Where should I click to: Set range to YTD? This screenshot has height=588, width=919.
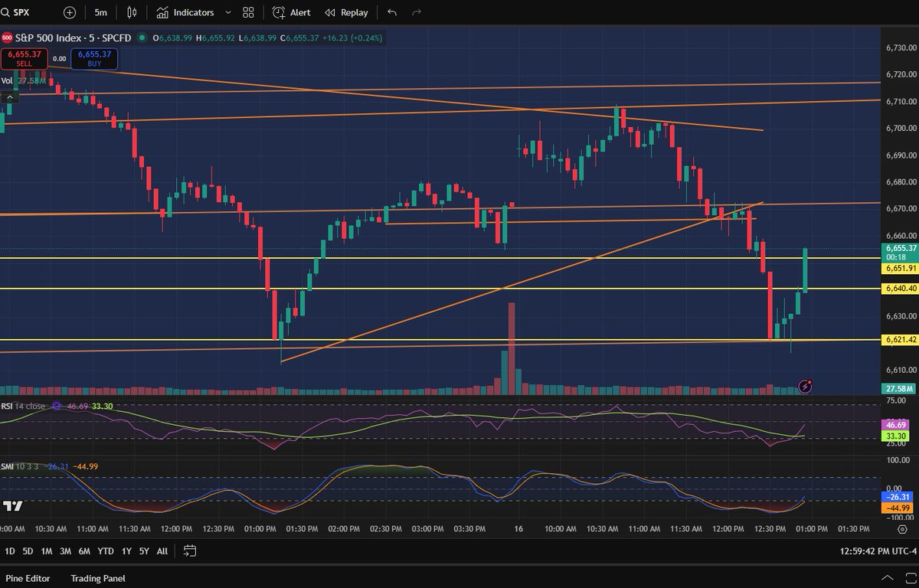[106, 550]
